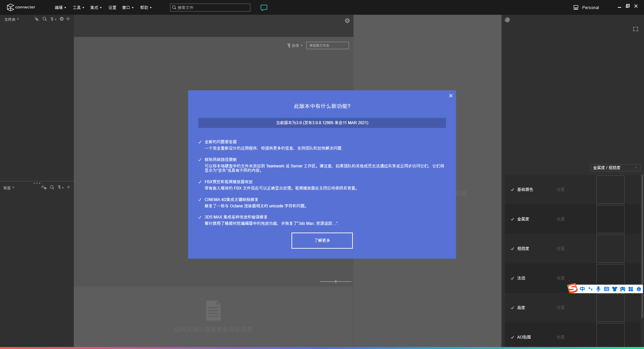Image resolution: width=644 pixels, height=349 pixels.
Task: Open folder panel gear settings
Action: [62, 19]
